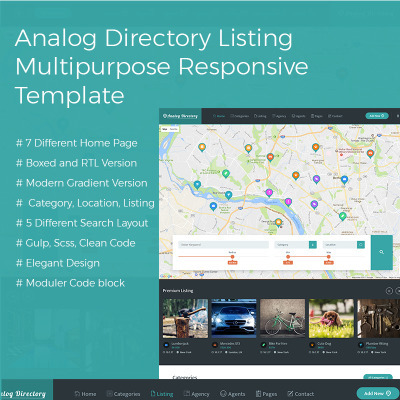Click the 'Analog Directory Listing' title text
Viewport: 400px width, 400px height.
click(154, 38)
